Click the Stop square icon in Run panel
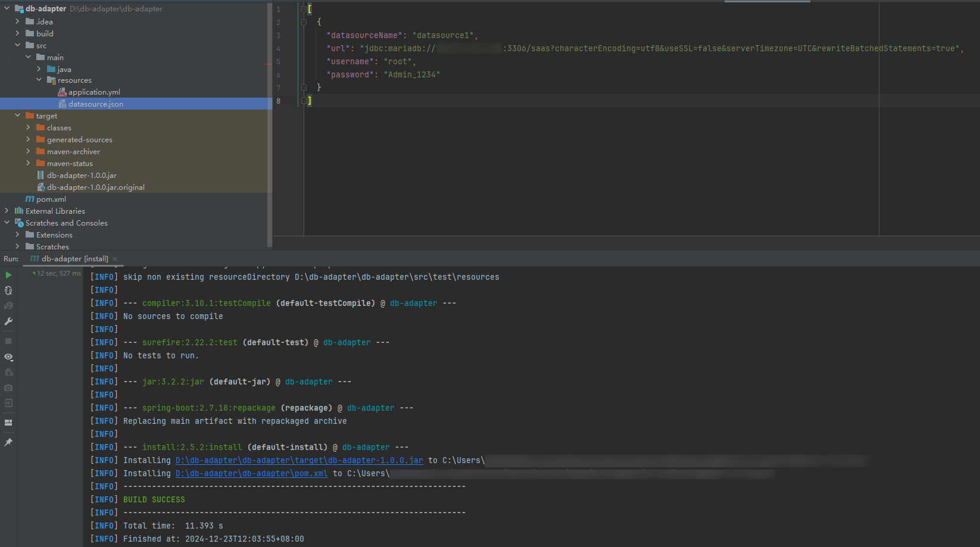 click(x=8, y=341)
